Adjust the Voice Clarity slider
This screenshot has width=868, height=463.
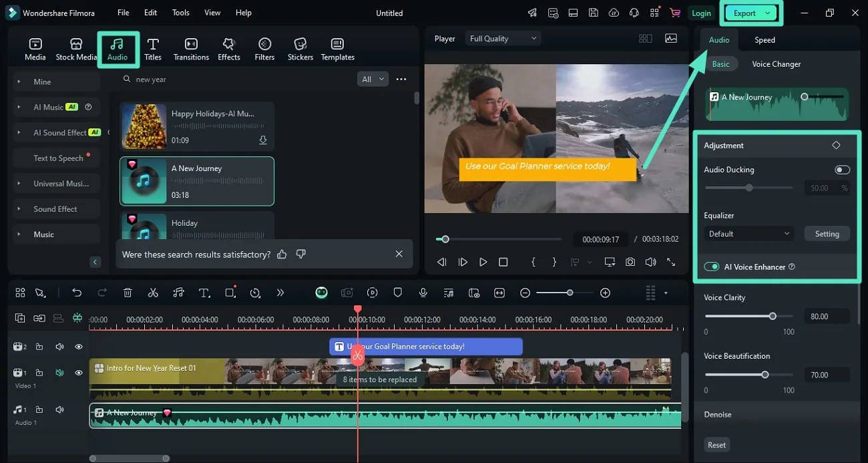point(773,316)
